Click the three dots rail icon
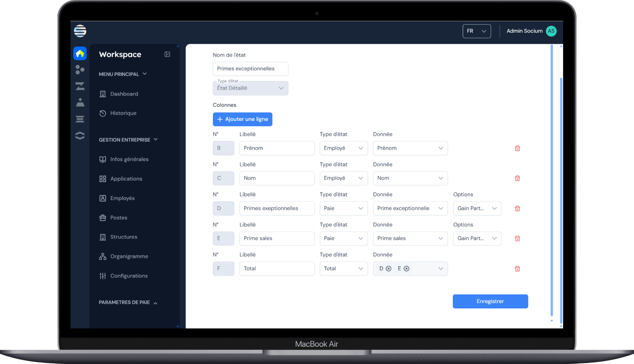634x364 pixels. (x=80, y=70)
